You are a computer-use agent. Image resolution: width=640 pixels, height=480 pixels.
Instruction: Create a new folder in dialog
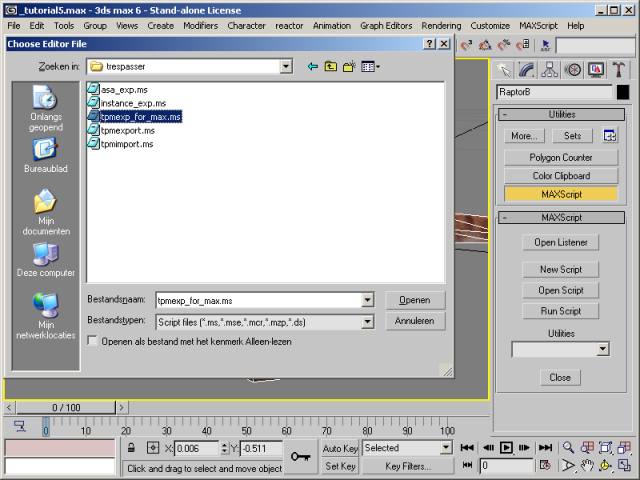tap(349, 66)
